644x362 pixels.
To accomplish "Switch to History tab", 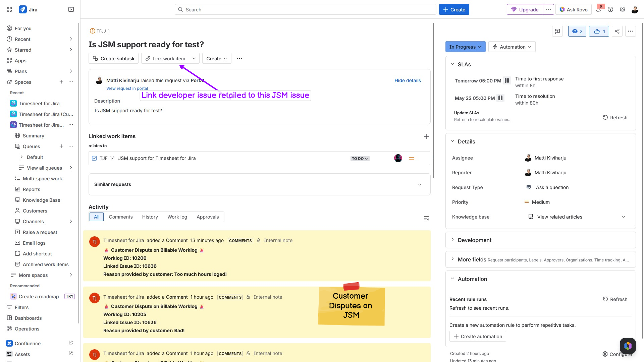I will (150, 217).
